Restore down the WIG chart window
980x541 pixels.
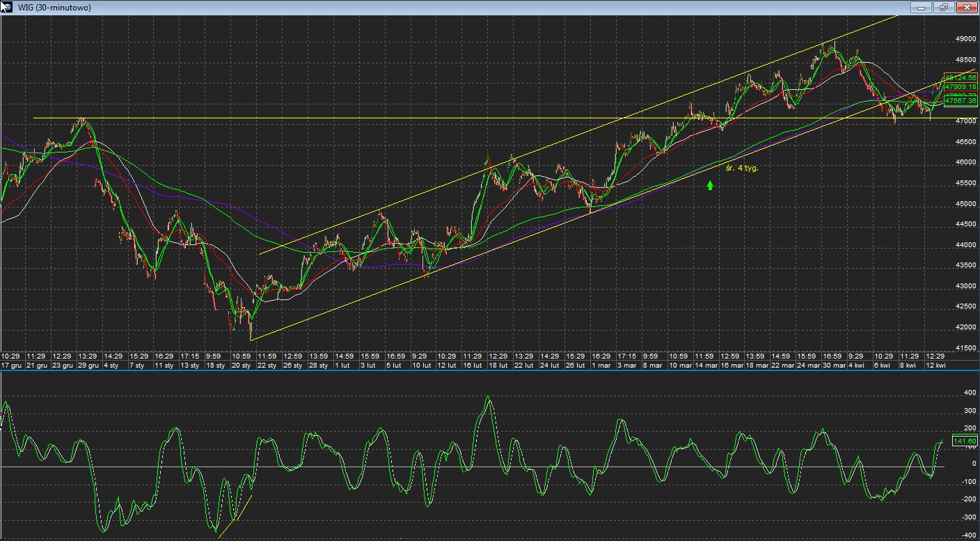pos(944,8)
